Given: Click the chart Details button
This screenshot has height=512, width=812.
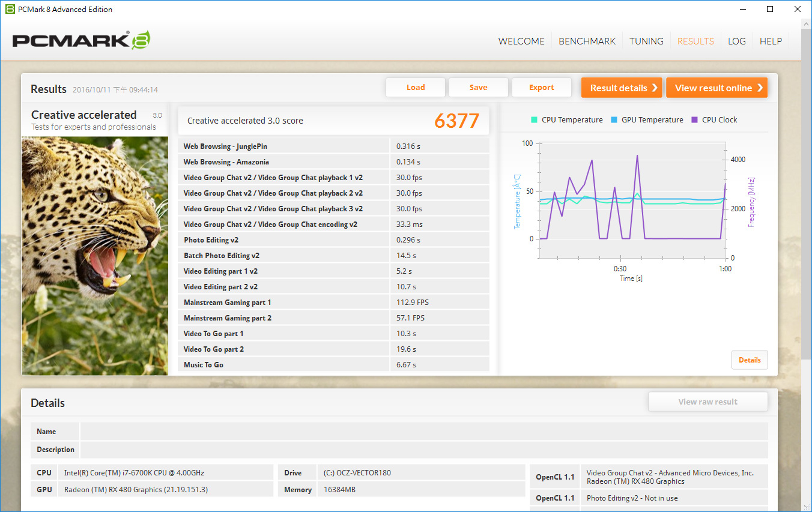Looking at the screenshot, I should pyautogui.click(x=749, y=360).
